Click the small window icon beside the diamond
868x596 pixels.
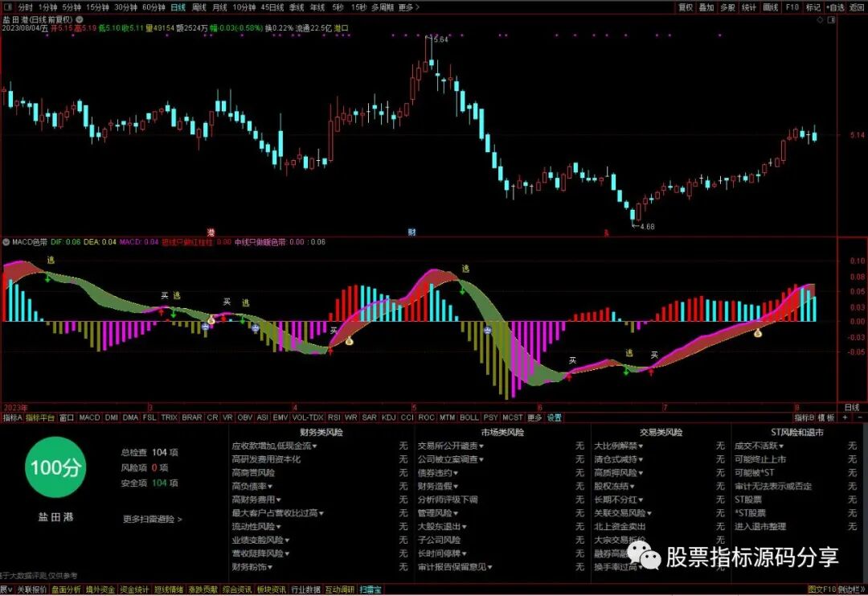(831, 19)
